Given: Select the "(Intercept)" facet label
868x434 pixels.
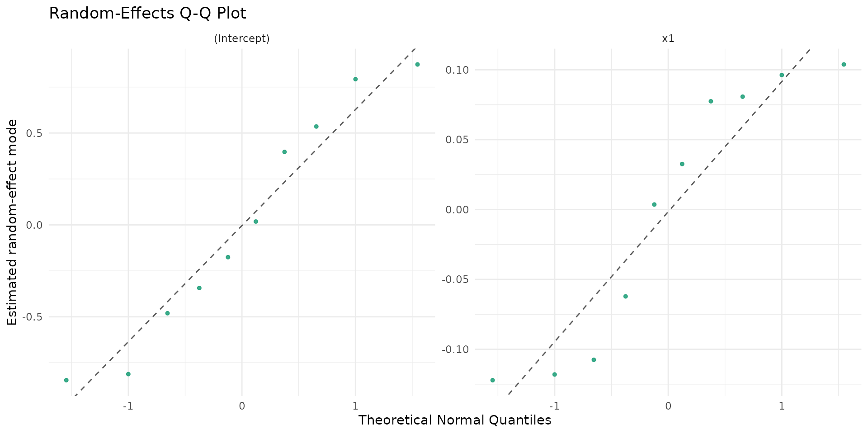Looking at the screenshot, I should [242, 39].
